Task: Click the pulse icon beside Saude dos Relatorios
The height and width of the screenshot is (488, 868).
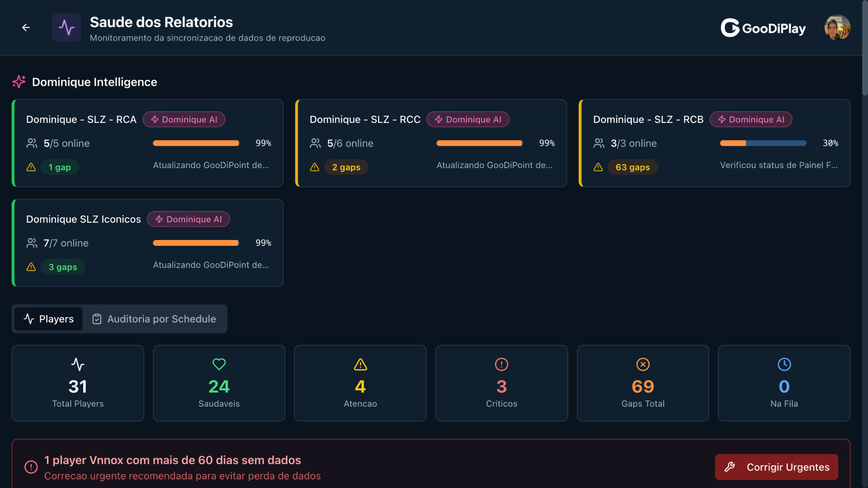Action: click(66, 28)
